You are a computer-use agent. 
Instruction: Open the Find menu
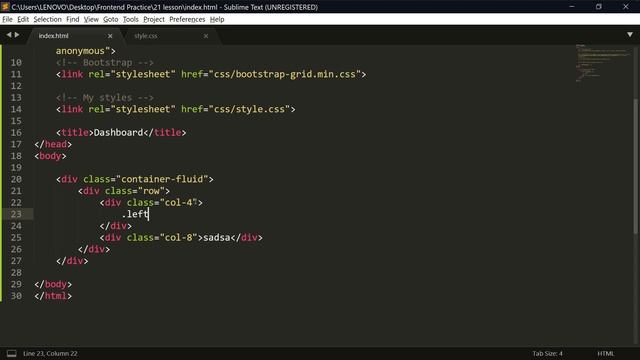point(73,19)
